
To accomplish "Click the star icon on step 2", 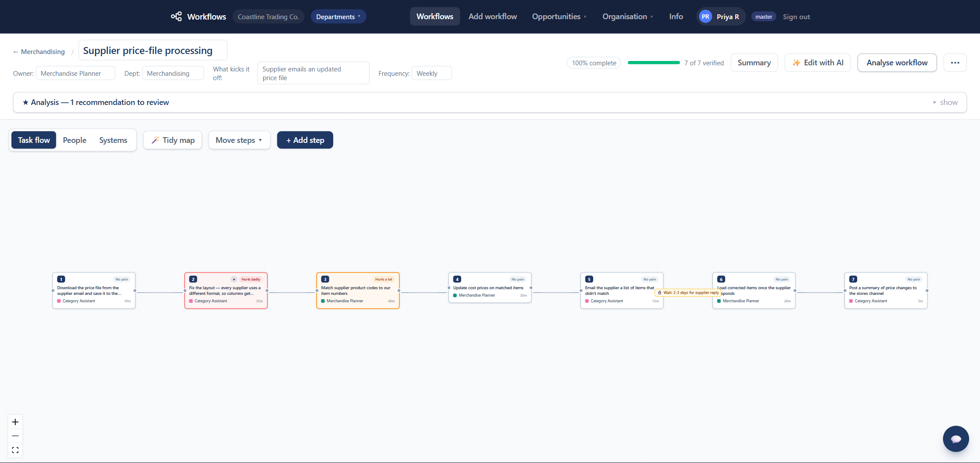I will point(234,279).
